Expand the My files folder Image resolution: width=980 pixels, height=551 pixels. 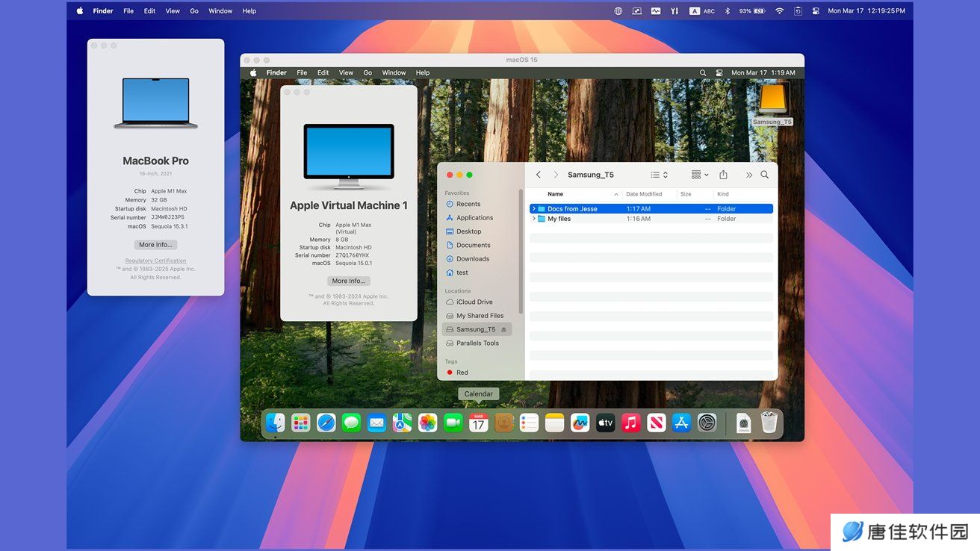point(533,219)
